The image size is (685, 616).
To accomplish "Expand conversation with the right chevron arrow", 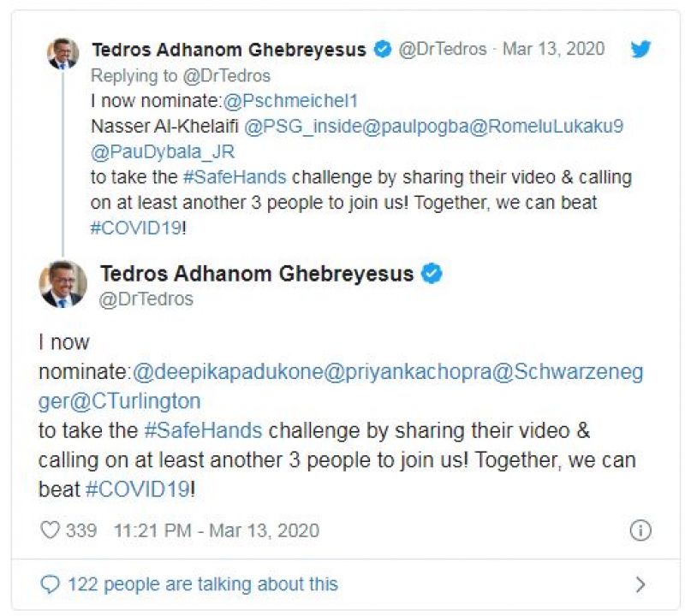I will pos(640,584).
